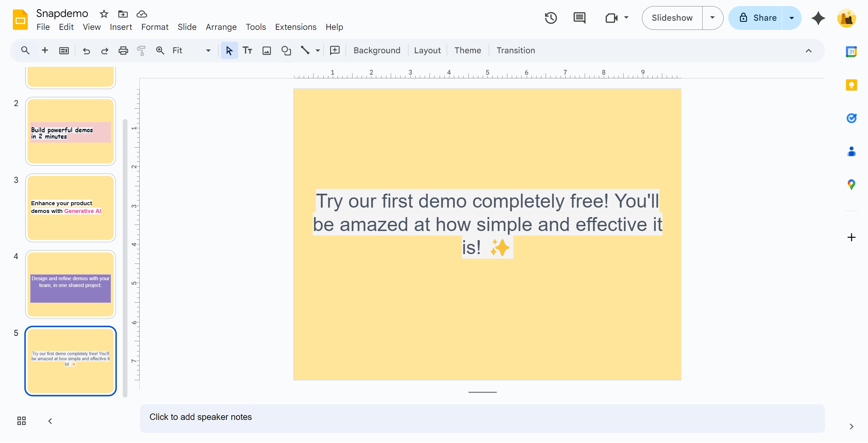Screen dimensions: 868x443
Task: Open the Format menu
Action: [x=155, y=27]
